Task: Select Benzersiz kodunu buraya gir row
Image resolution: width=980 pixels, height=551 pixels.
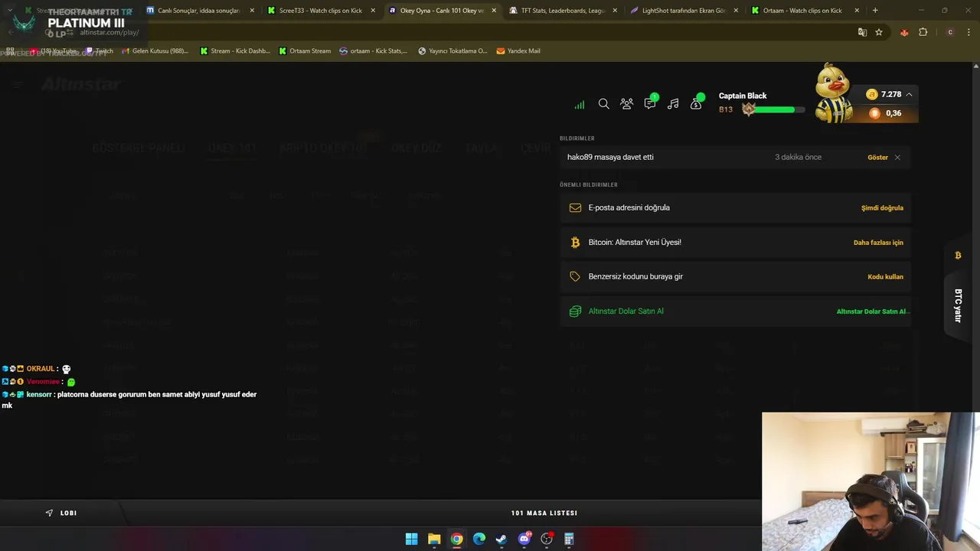Action: coord(735,277)
